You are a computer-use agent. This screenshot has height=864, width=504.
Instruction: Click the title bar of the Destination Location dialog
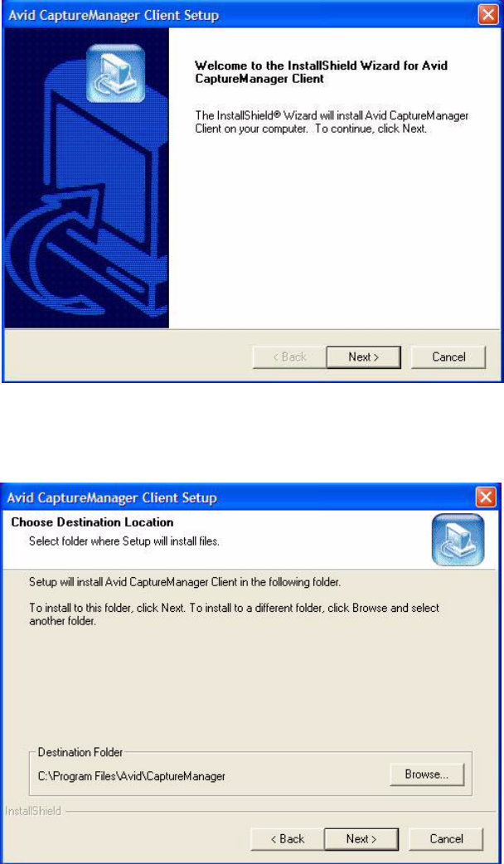click(239, 498)
